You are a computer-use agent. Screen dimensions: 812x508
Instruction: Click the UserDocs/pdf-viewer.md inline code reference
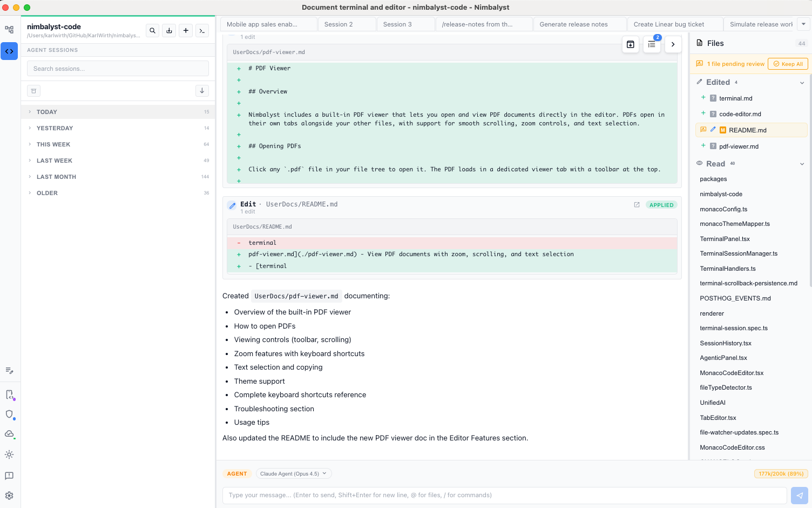coord(296,296)
